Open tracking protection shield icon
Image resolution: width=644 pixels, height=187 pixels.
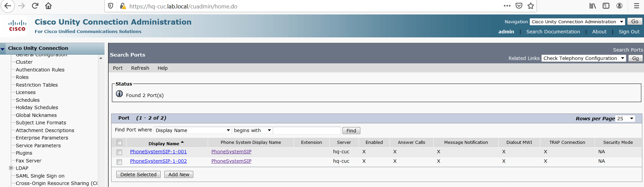[x=111, y=6]
